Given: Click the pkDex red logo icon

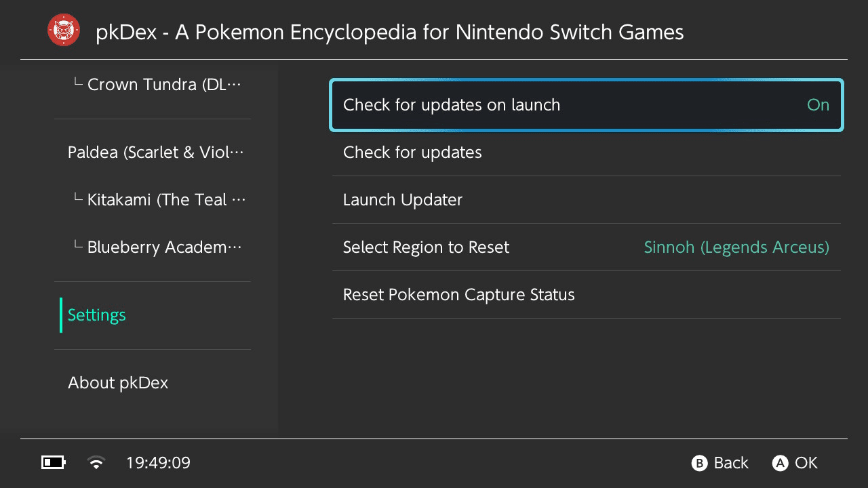Looking at the screenshot, I should 64,30.
